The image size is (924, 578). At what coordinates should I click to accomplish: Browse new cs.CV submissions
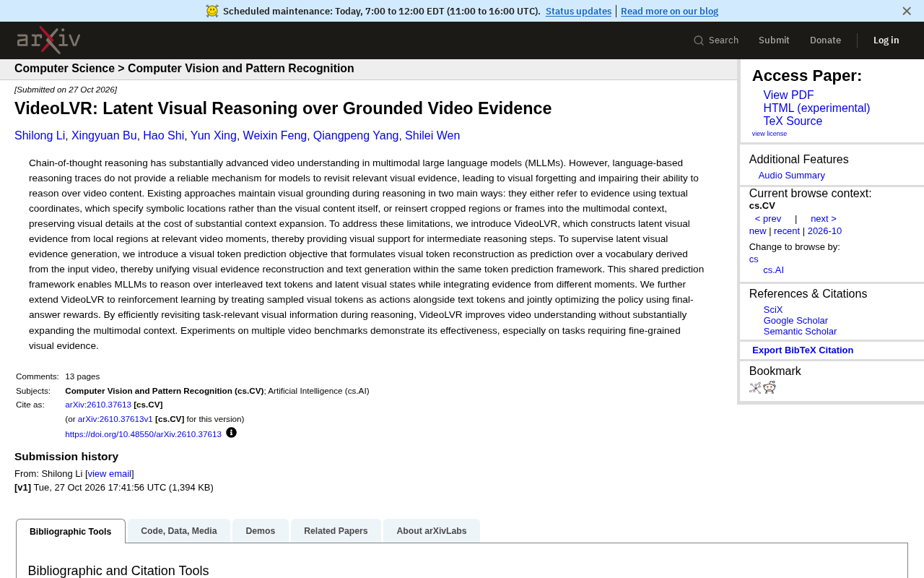pos(757,231)
